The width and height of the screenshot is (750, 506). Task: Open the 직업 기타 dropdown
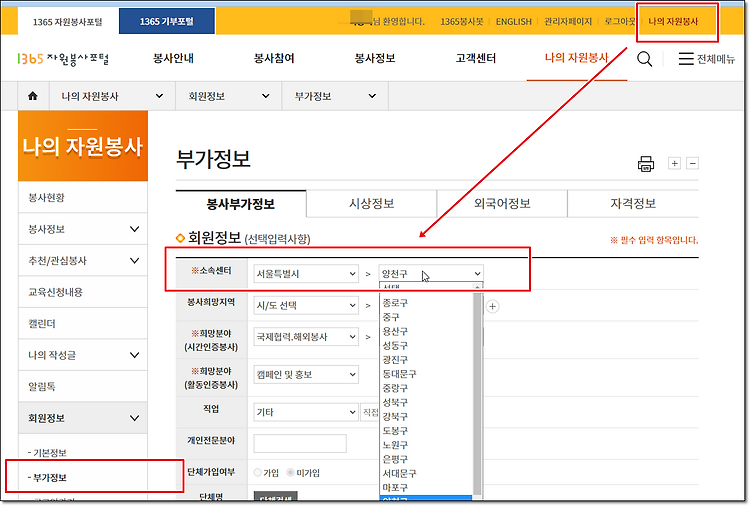pyautogui.click(x=306, y=412)
